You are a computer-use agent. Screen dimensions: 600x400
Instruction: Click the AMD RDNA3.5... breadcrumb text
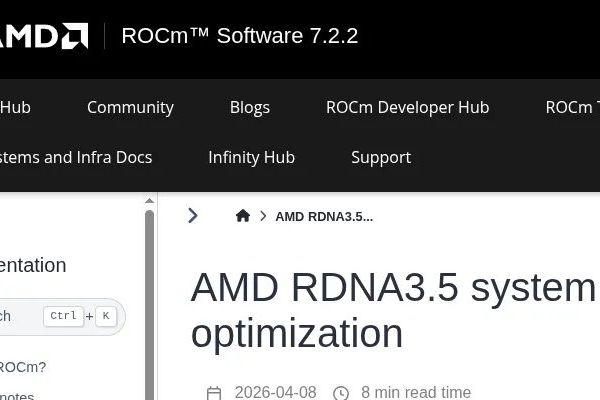324,217
